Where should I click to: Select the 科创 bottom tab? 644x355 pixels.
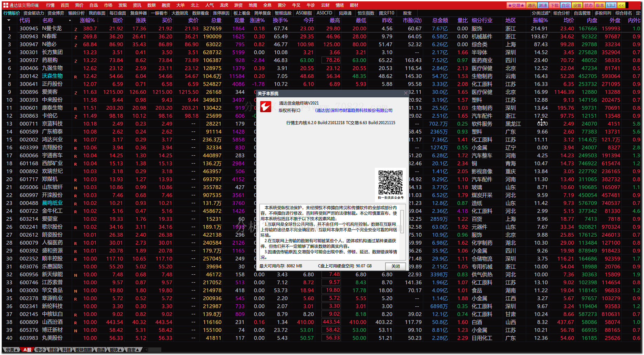tap(66, 350)
